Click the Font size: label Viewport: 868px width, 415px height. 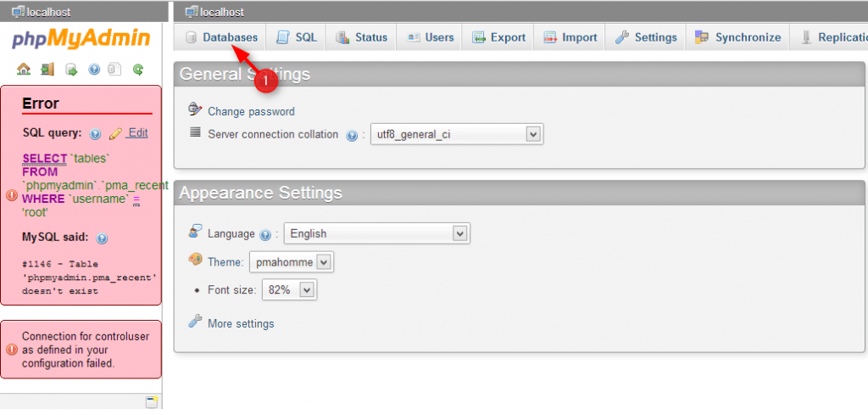[232, 289]
